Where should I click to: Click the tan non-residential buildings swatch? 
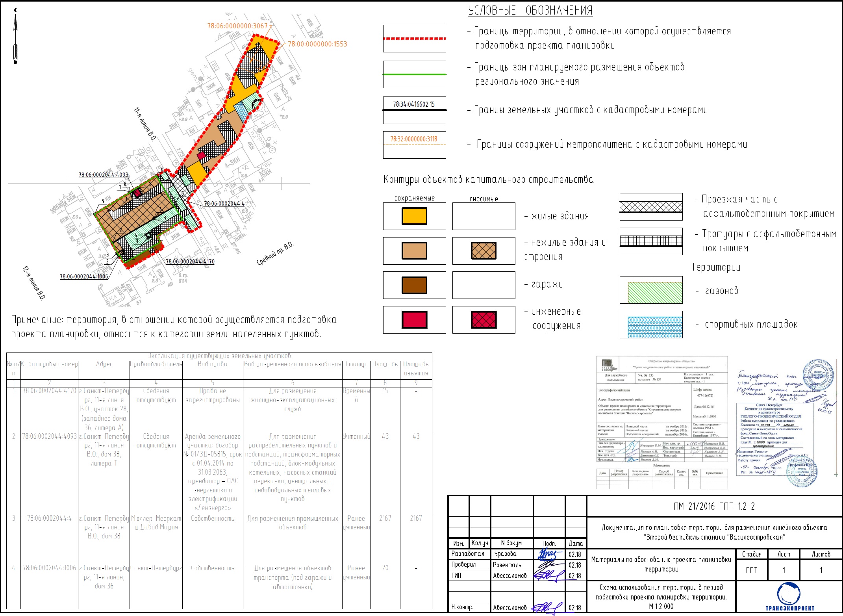[414, 250]
